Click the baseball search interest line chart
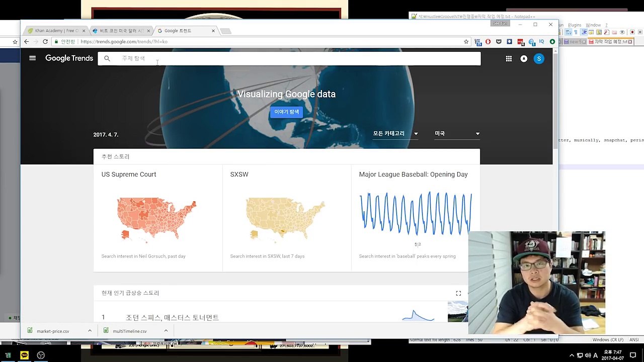 coord(416,213)
